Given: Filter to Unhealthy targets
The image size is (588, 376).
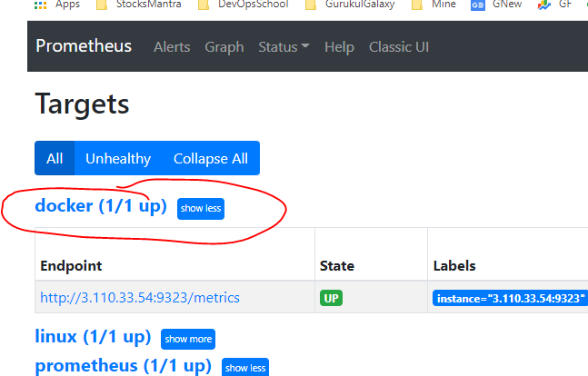Looking at the screenshot, I should click(118, 158).
